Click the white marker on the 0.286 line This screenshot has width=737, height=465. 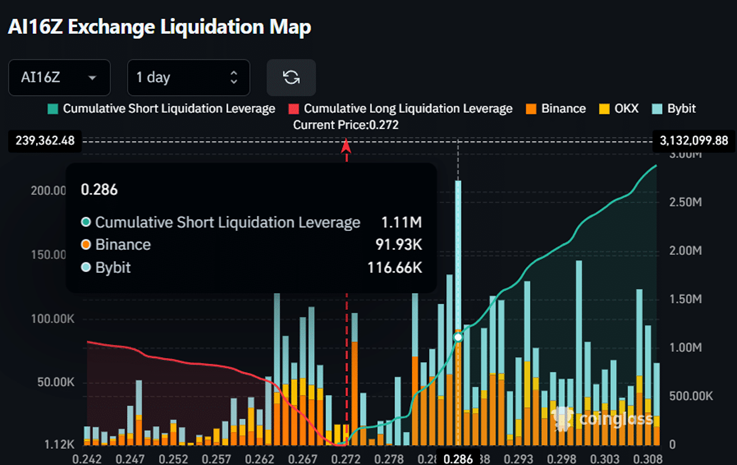click(x=458, y=338)
